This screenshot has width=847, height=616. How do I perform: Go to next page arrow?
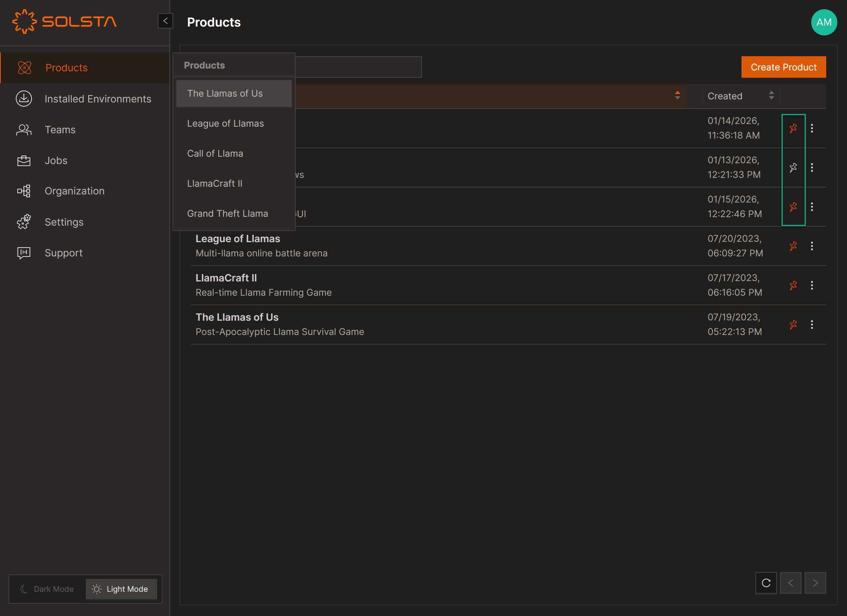click(x=815, y=583)
